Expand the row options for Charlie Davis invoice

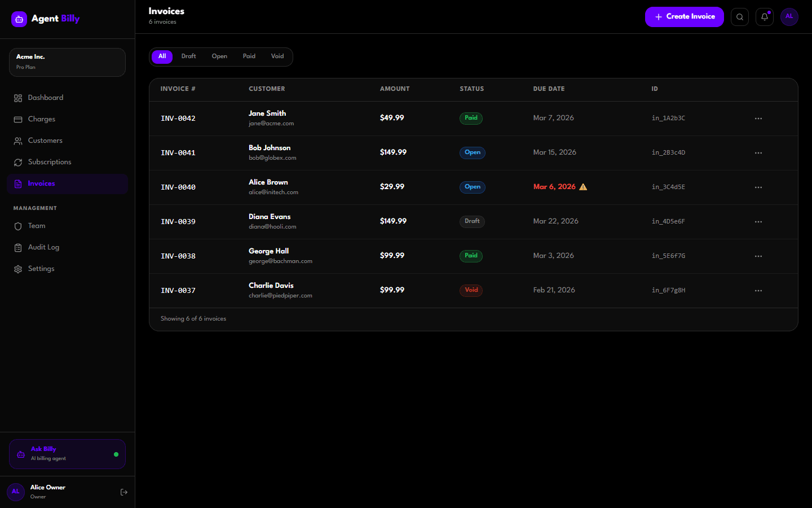[x=758, y=290]
